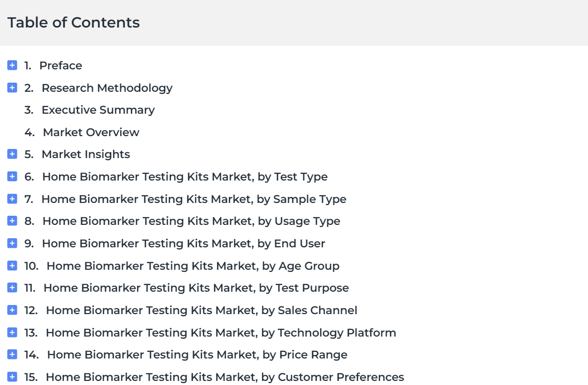Click plus icon beside by Sales Channel
The width and height of the screenshot is (588, 385).
12,310
